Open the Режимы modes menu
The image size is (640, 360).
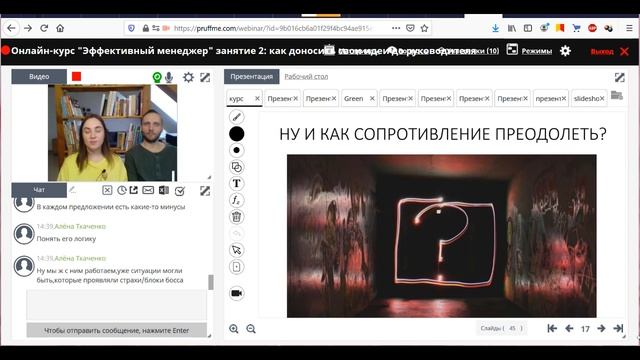529,51
